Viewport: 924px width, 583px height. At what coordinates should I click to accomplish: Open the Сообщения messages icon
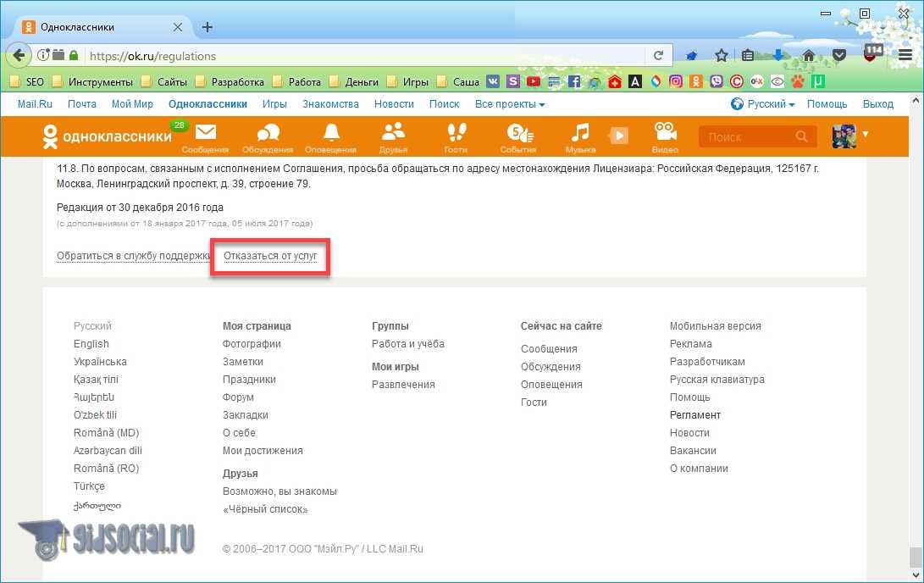[205, 134]
